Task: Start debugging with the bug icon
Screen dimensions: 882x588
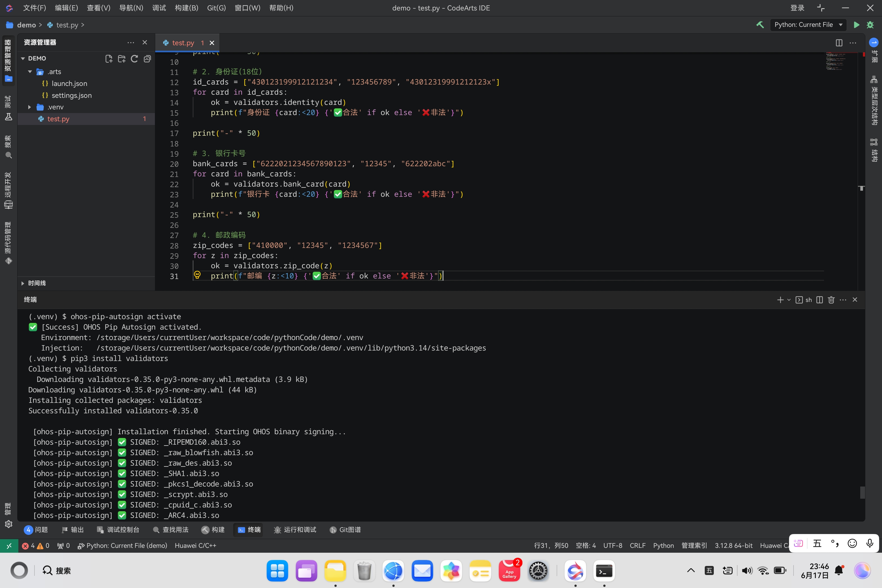Action: [x=870, y=25]
